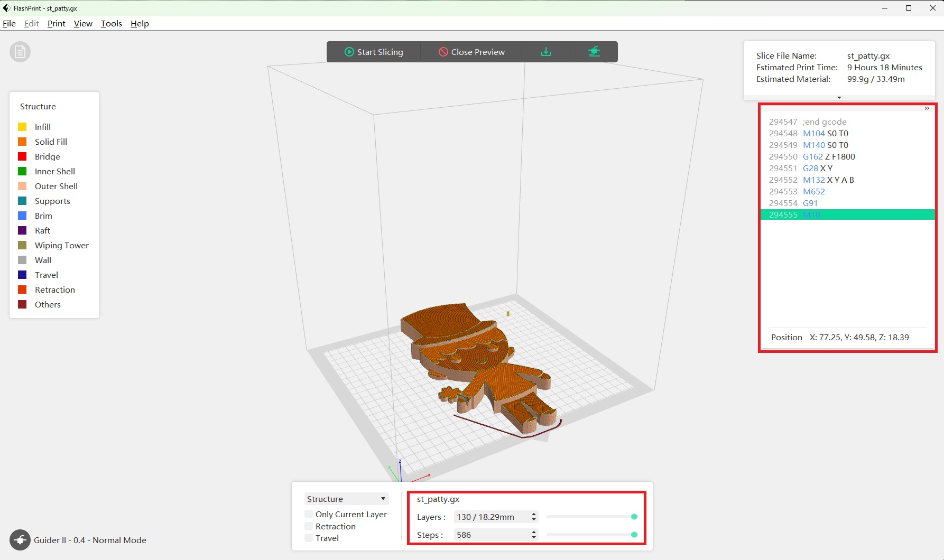Image resolution: width=944 pixels, height=560 pixels.
Task: Collapse the G-code panel with double-arrow icon
Action: (927, 109)
